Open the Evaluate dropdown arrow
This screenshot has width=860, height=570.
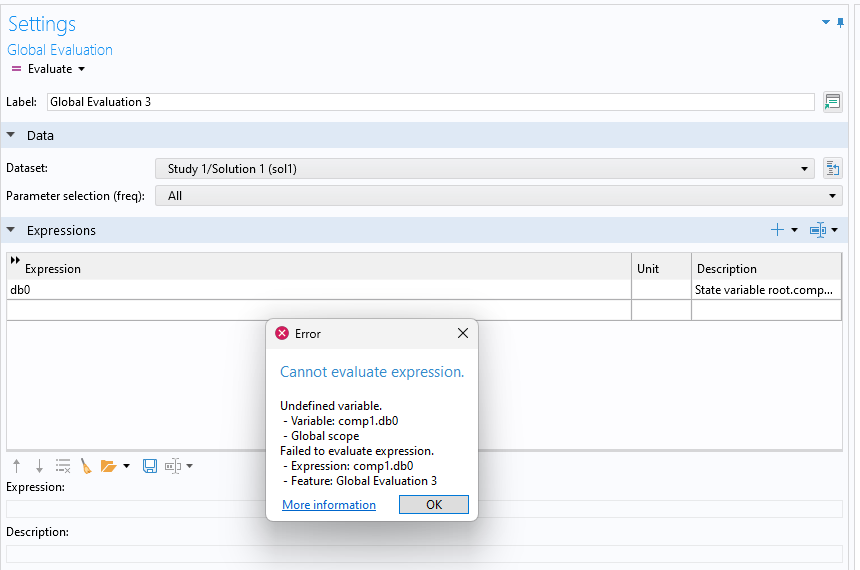82,69
